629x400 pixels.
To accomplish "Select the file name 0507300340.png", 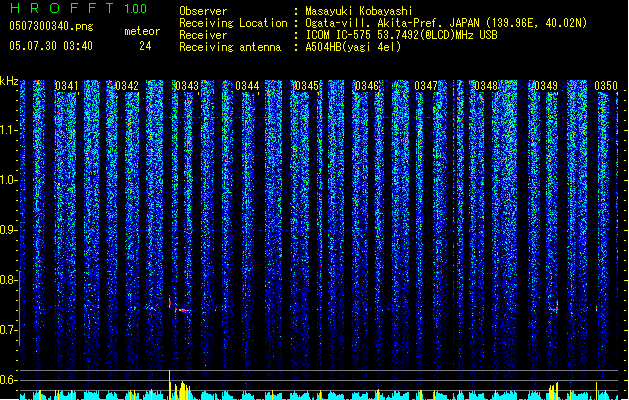I will click(51, 26).
